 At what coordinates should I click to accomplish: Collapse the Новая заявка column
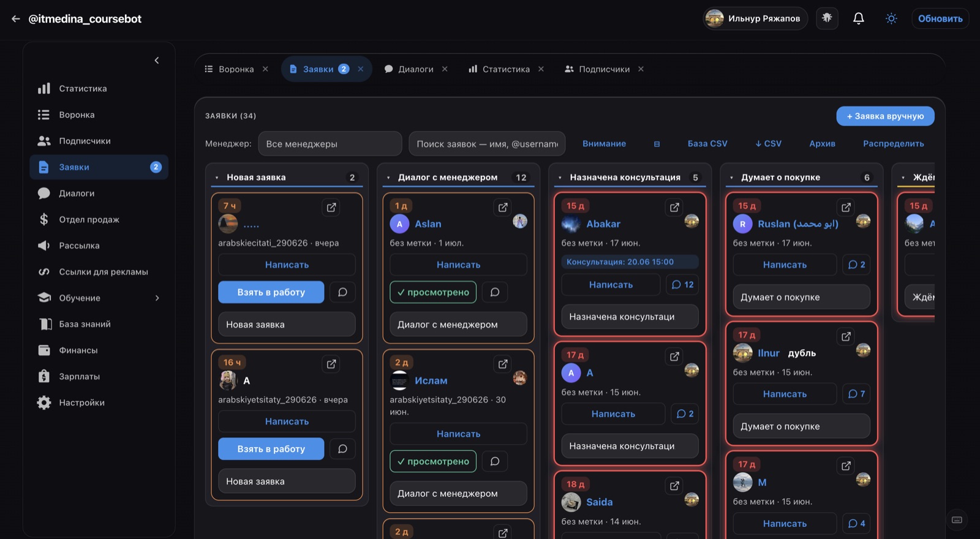pos(217,178)
